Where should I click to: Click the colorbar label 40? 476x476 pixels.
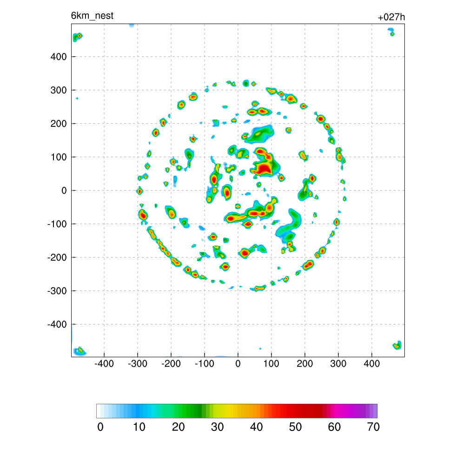(x=256, y=427)
